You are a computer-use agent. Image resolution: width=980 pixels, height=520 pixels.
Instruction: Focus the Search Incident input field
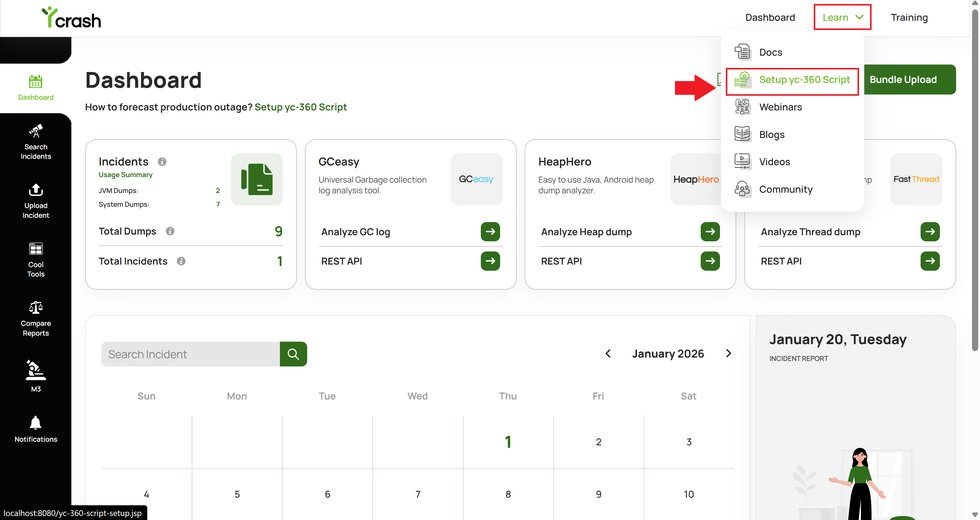190,354
